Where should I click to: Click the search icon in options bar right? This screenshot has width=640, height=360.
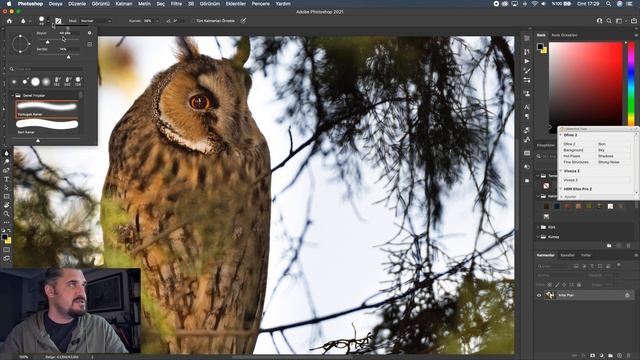point(609,21)
